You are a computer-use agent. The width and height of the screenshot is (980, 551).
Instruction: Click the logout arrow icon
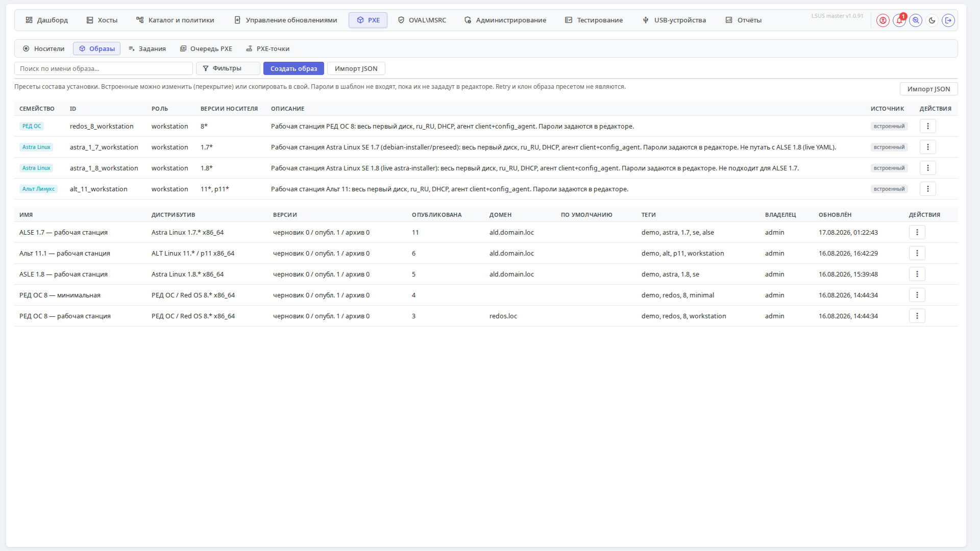point(948,20)
